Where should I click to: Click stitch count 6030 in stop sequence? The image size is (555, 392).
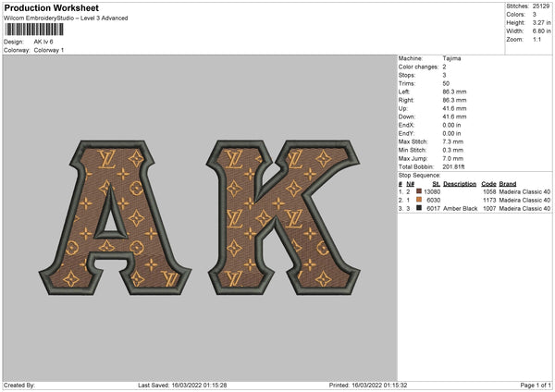(434, 201)
